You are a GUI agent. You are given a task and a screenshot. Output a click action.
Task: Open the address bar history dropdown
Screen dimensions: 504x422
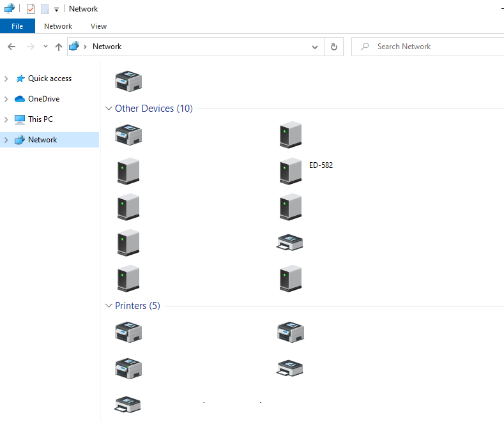[x=314, y=47]
